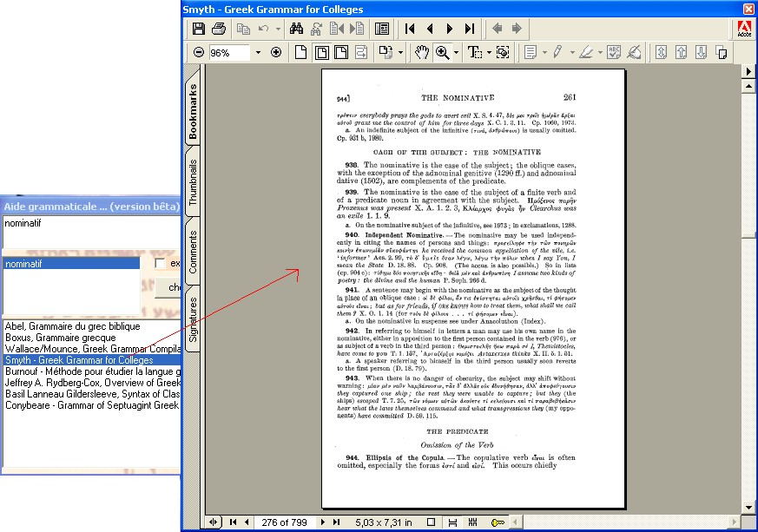
Task: Jump to the first page from the status bar
Action: point(233,522)
